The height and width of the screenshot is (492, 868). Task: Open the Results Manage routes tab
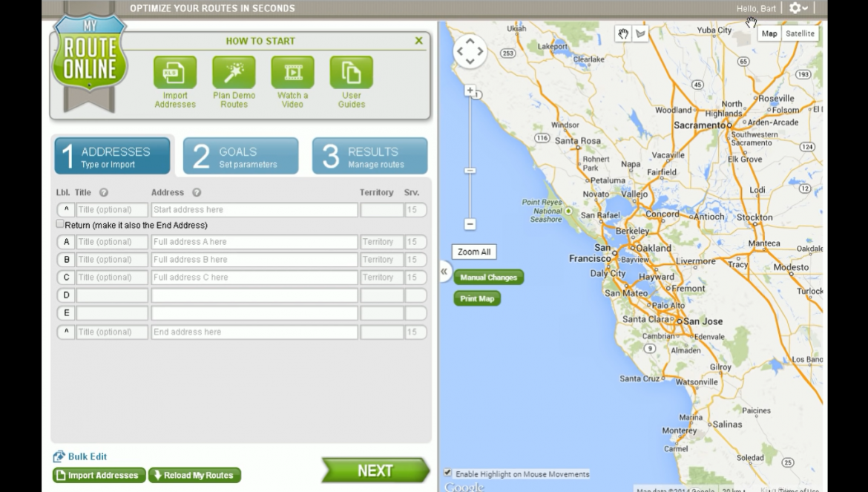pyautogui.click(x=370, y=156)
